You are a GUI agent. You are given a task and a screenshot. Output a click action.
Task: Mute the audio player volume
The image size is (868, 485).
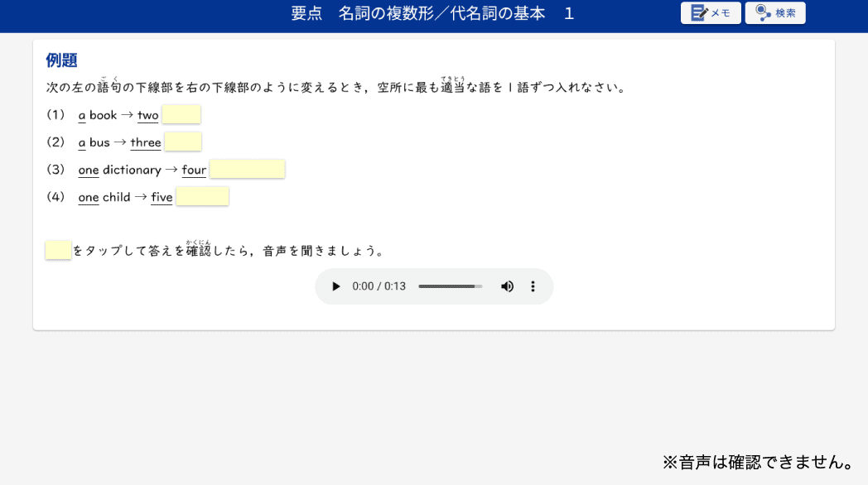point(507,286)
